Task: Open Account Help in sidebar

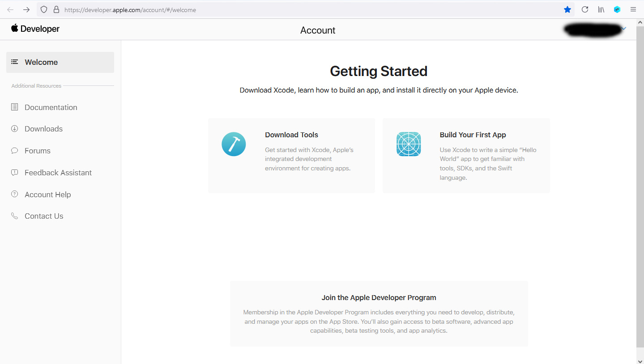Action: [x=48, y=195]
